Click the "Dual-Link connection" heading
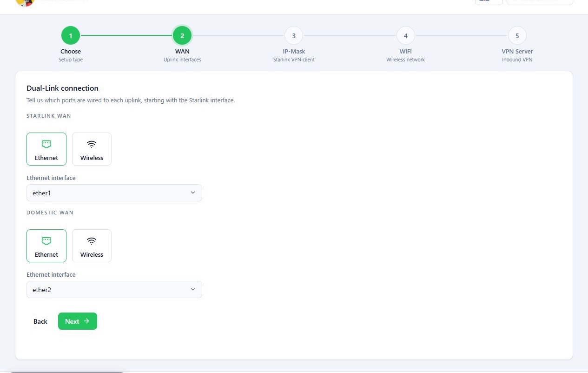This screenshot has height=373, width=588. [x=62, y=88]
